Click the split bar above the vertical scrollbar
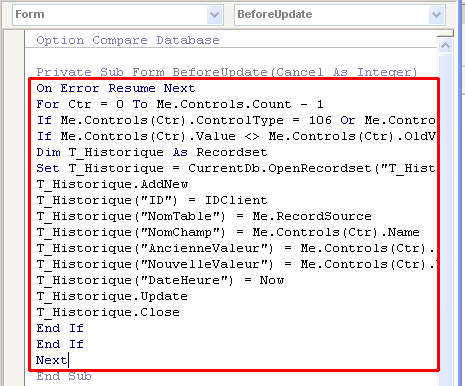The image size is (465, 386). (x=445, y=33)
